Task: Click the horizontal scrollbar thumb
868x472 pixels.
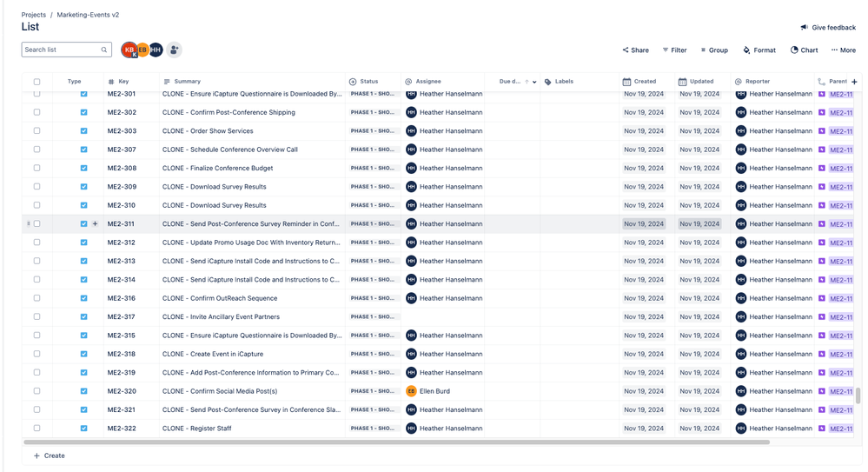Action: [396, 442]
